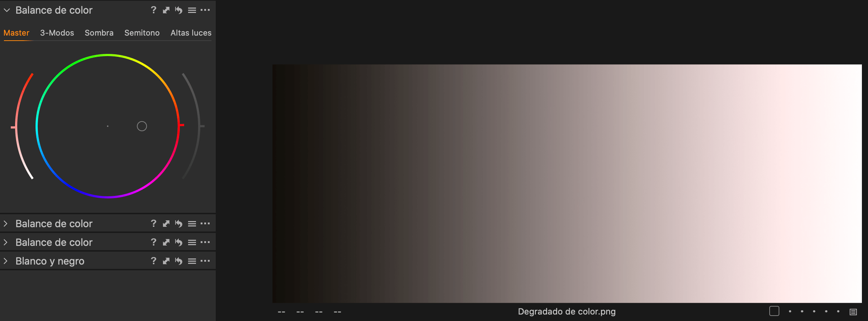Switch to the 3-Modos tab
The image size is (868, 321).
tap(57, 33)
